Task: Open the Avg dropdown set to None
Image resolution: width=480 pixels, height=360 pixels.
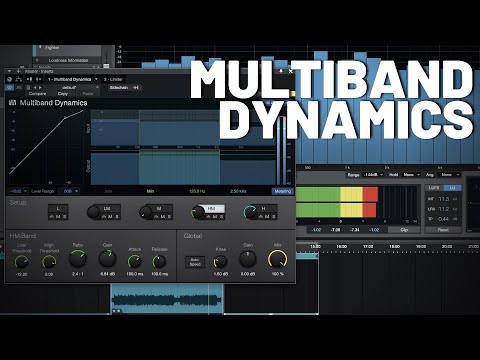Action: click(449, 175)
